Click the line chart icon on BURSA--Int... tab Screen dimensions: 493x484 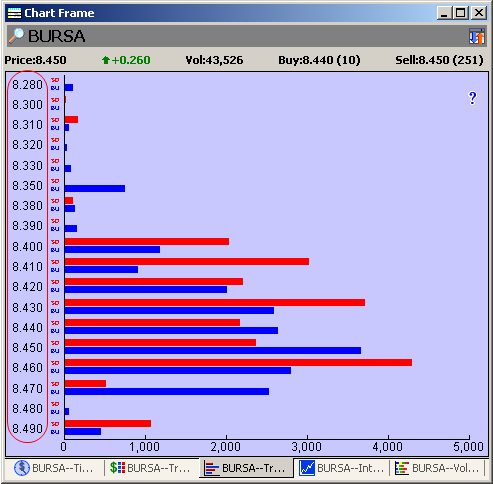pos(307,468)
